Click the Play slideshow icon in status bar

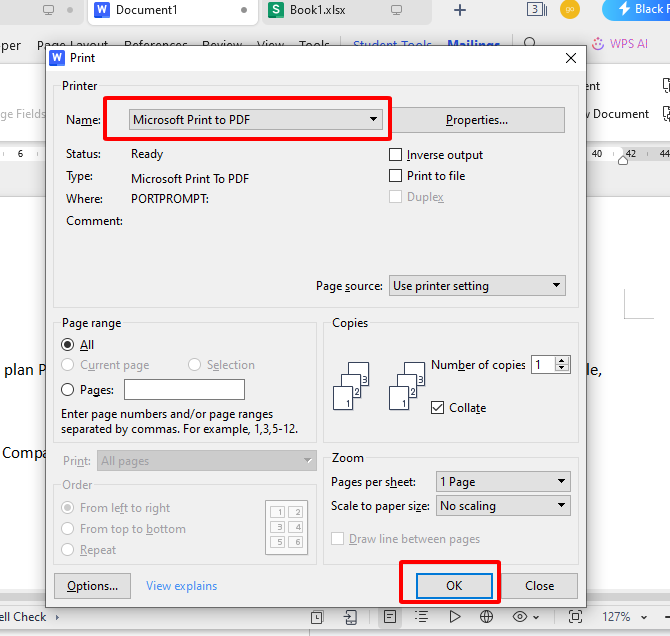click(455, 617)
